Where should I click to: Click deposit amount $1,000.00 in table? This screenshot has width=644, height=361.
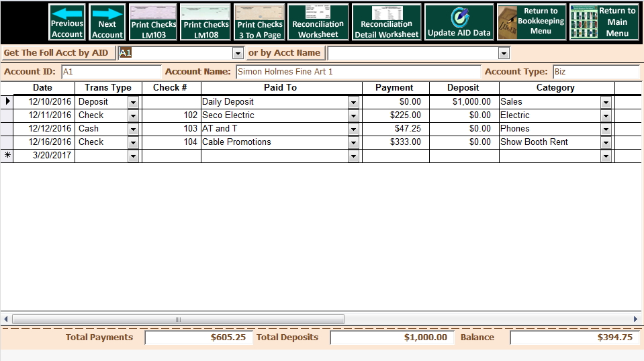(464, 102)
